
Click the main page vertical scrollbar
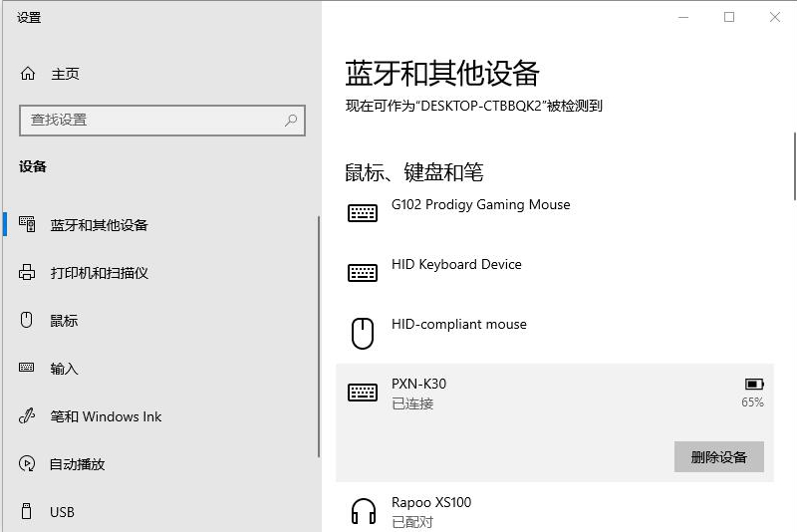coord(794,166)
